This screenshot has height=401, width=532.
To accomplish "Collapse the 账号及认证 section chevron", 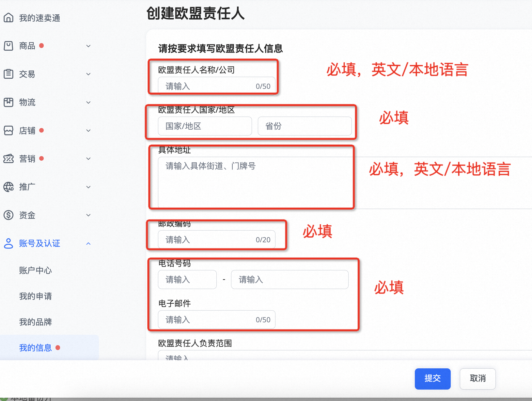I will coord(88,244).
